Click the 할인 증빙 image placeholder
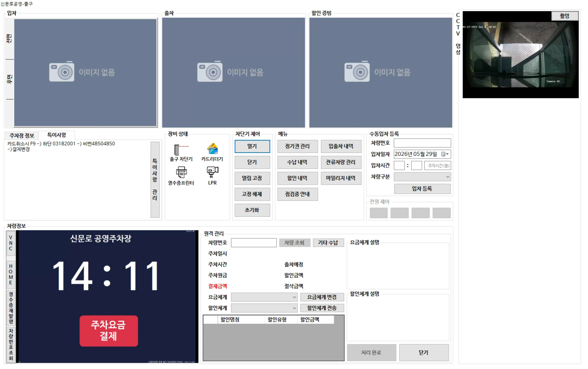The height and width of the screenshot is (369, 588). click(x=380, y=73)
